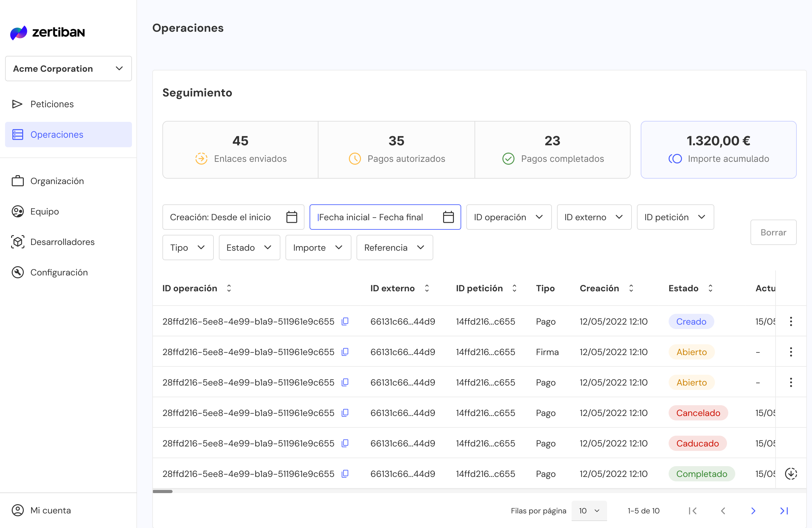Click the Creación: Desde el inicio field
The width and height of the screenshot is (812, 528).
click(233, 217)
